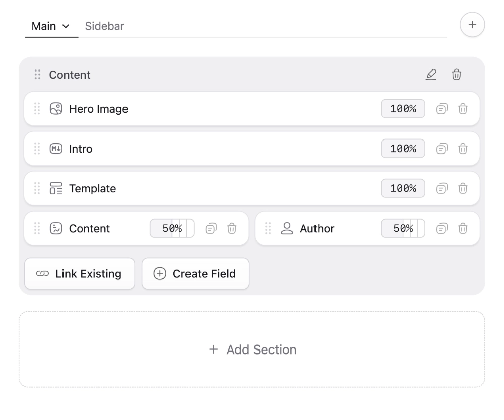The image size is (504, 420).
Task: Delete the Content section using trash icon
Action: (x=456, y=75)
